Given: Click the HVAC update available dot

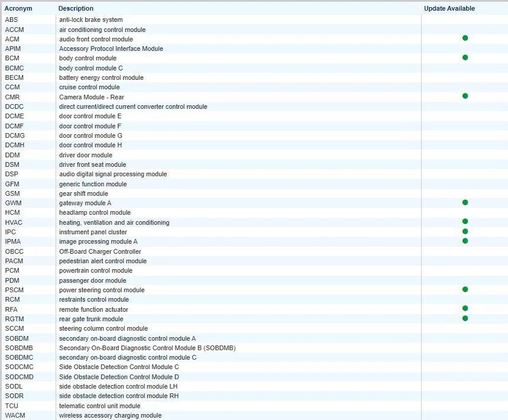Looking at the screenshot, I should [x=465, y=221].
